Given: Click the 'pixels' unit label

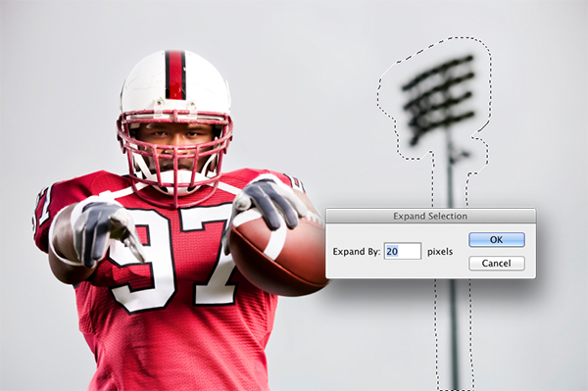Looking at the screenshot, I should [440, 252].
